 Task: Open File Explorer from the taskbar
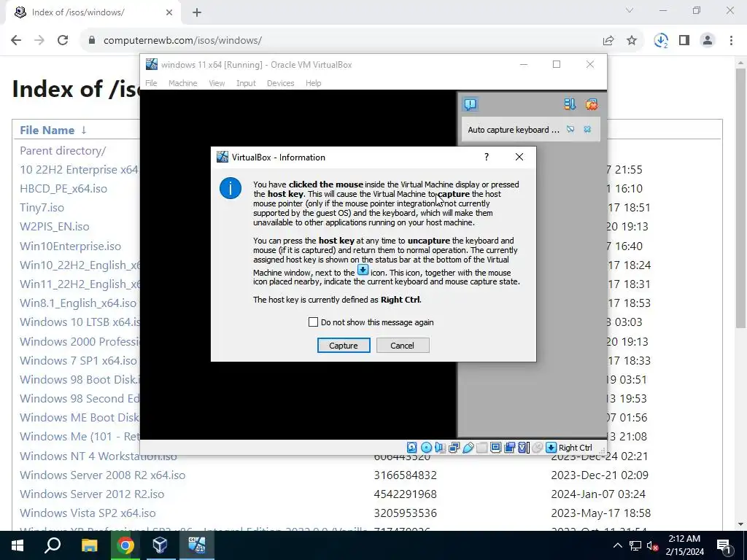[x=89, y=545]
